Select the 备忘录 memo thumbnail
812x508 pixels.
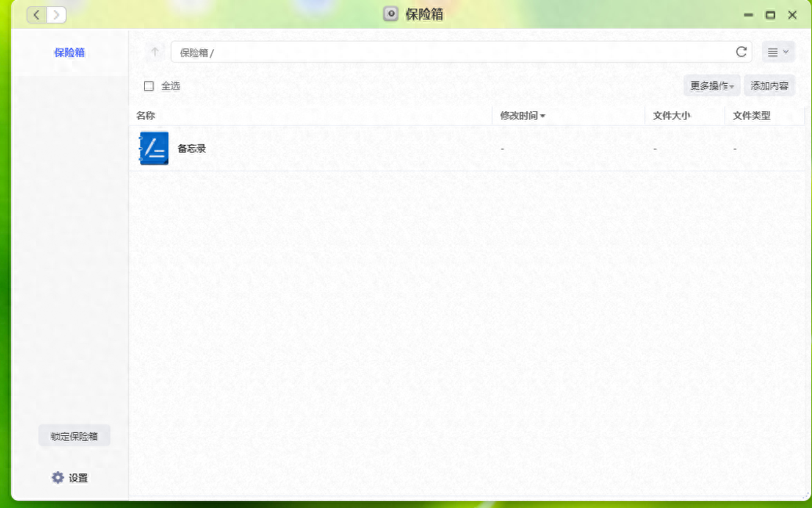153,148
